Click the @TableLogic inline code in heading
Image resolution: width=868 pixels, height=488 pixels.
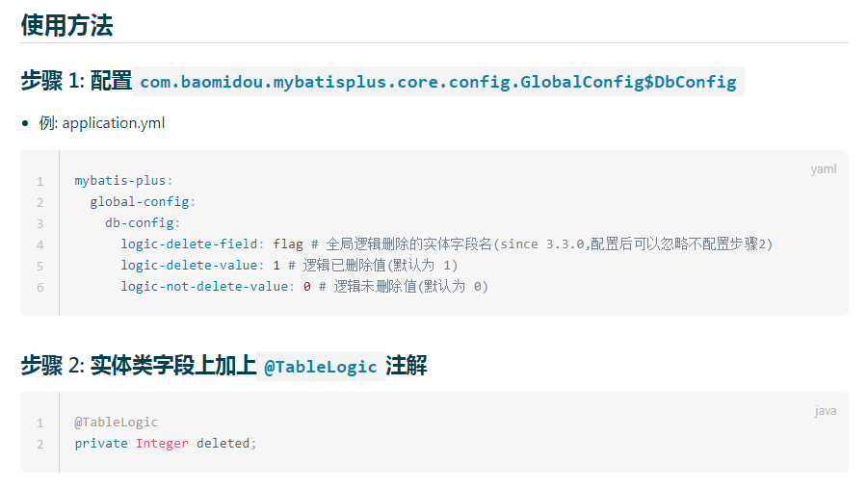(320, 367)
